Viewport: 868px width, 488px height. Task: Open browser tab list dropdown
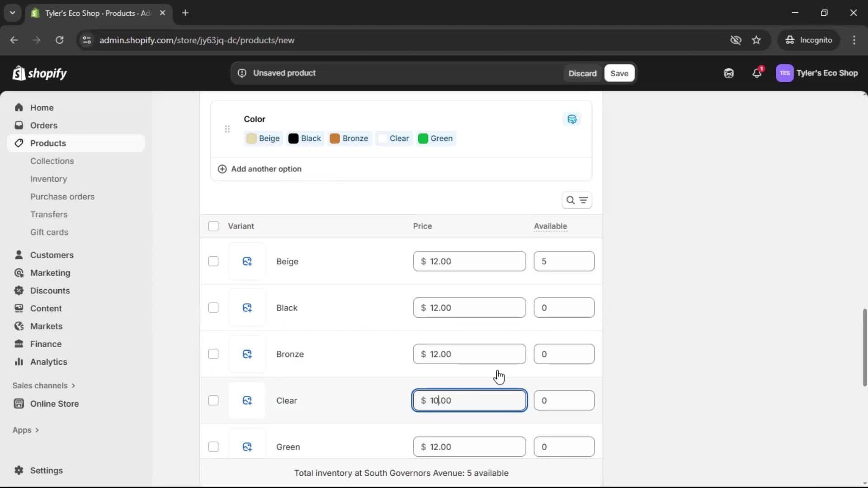[12, 13]
